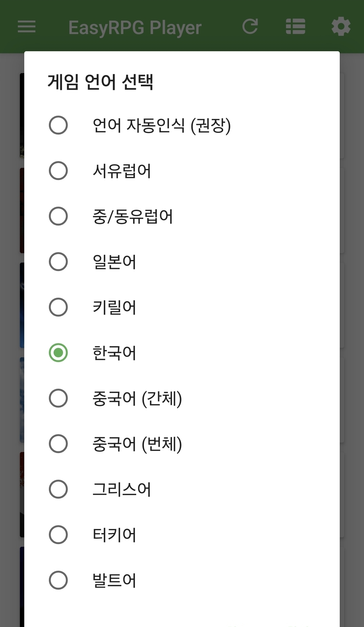Tap the 일본어 language label
This screenshot has width=364, height=627.
click(114, 262)
